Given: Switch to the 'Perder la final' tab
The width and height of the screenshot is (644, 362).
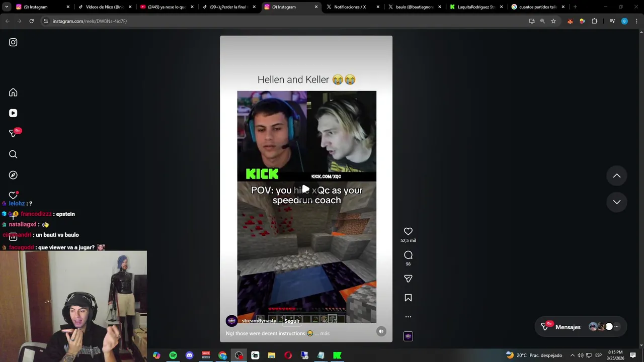Looking at the screenshot, I should (x=229, y=7).
